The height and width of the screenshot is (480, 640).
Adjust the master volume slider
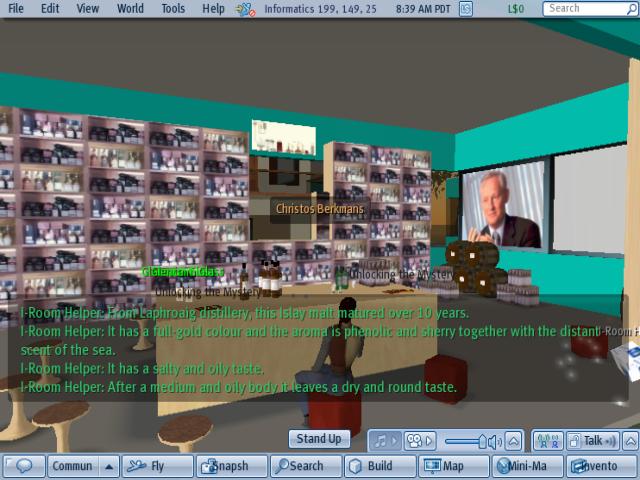[470, 440]
